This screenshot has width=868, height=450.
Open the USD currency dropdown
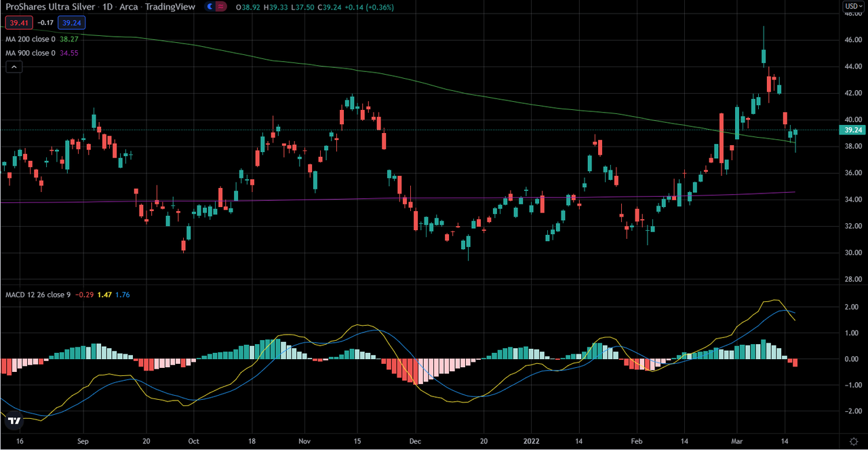(854, 6)
